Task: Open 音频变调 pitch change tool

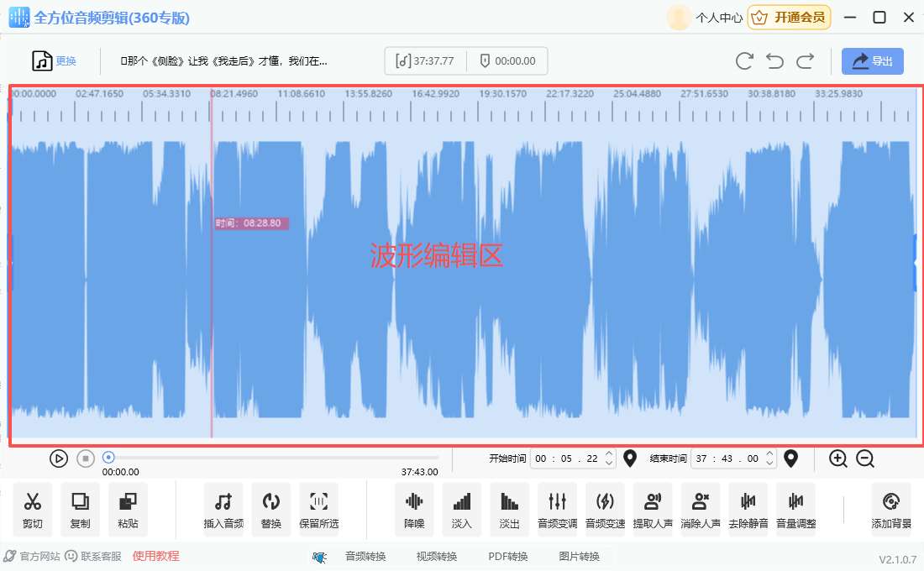Action: tap(557, 509)
